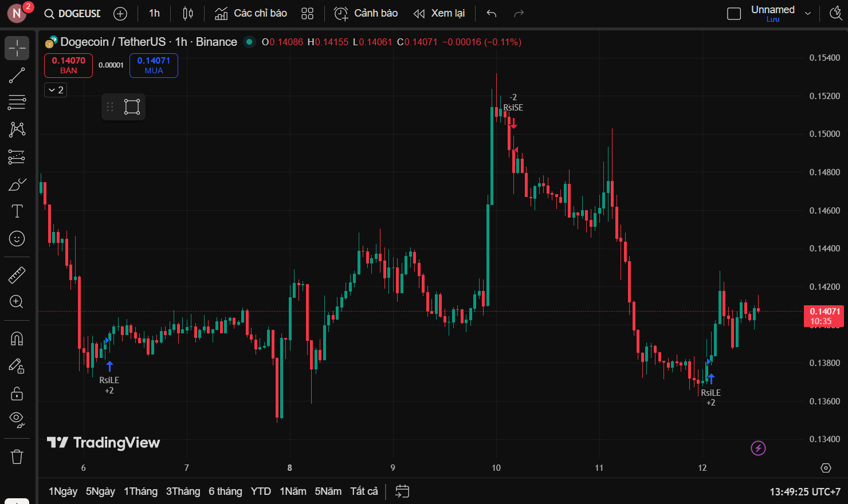Click the 0.14071 MUA buy button
Viewport: 848px width, 504px height.
(154, 65)
